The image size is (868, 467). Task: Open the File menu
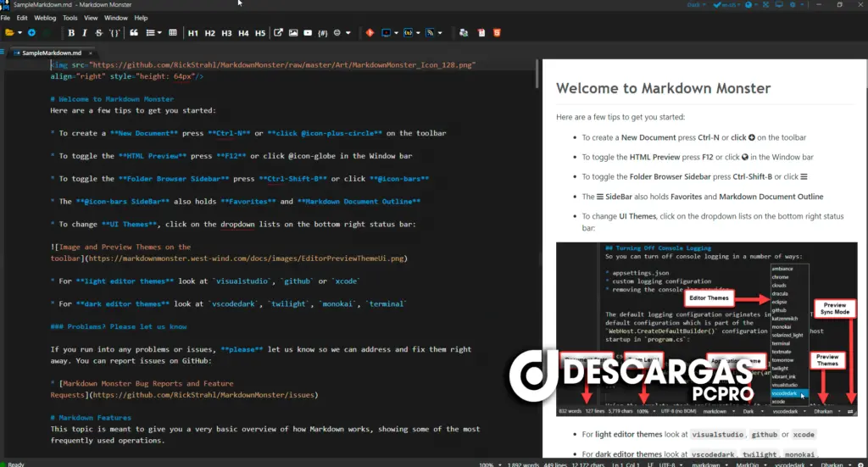coord(6,18)
